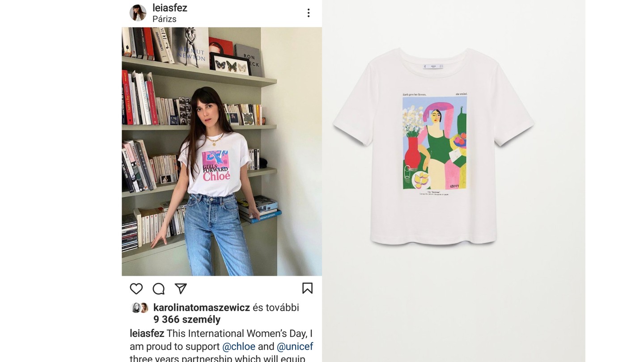Save post with bookmark icon
Viewport: 644px width, 362px height.
[x=307, y=288]
